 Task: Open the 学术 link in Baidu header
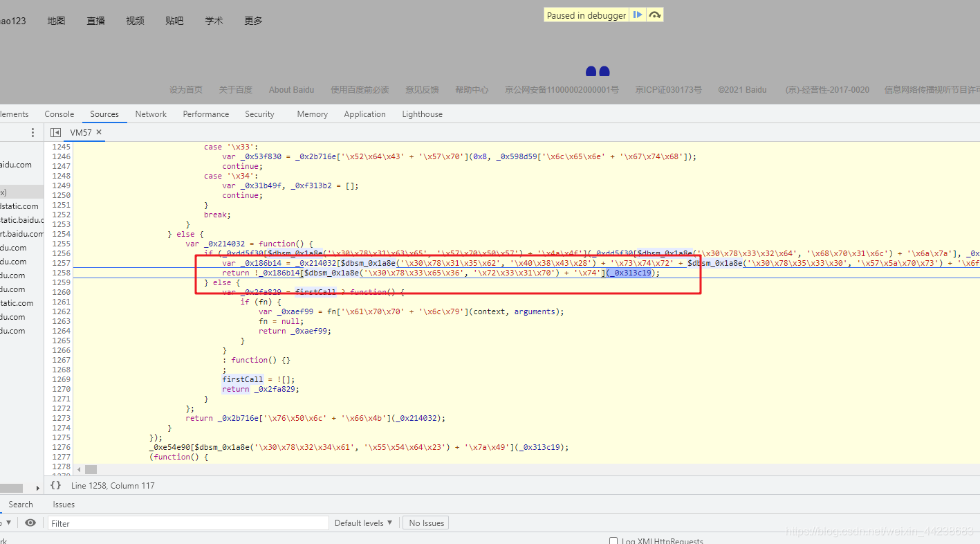(x=214, y=21)
